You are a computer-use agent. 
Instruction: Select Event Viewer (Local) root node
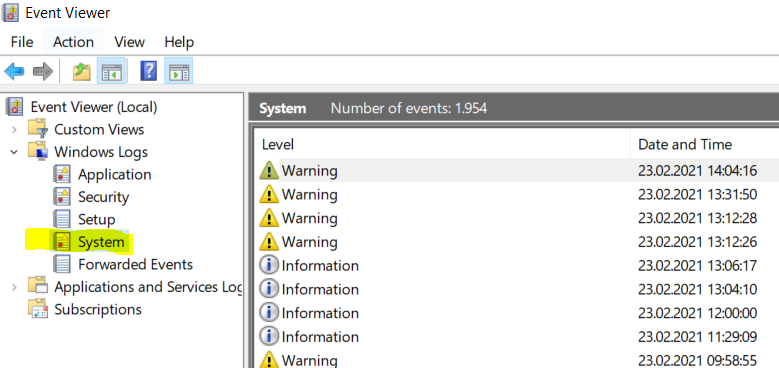click(94, 107)
